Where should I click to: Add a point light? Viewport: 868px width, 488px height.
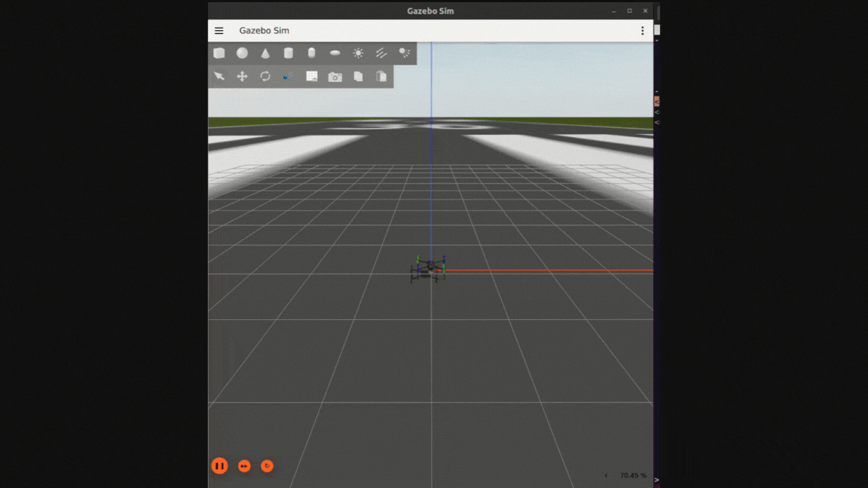click(359, 53)
